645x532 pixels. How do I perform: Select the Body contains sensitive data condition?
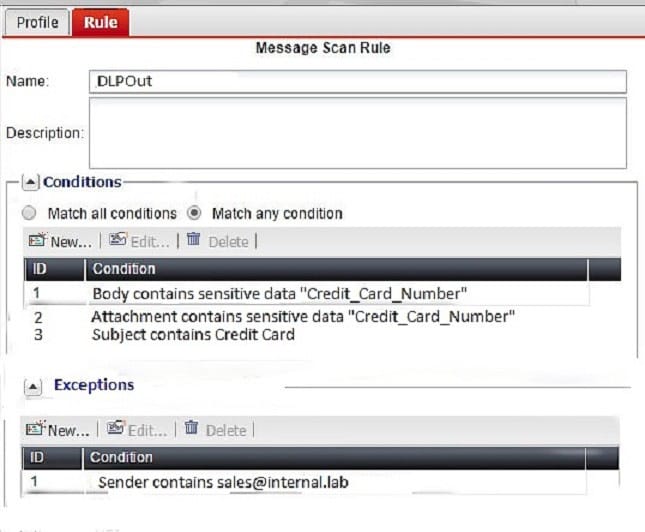(x=280, y=294)
